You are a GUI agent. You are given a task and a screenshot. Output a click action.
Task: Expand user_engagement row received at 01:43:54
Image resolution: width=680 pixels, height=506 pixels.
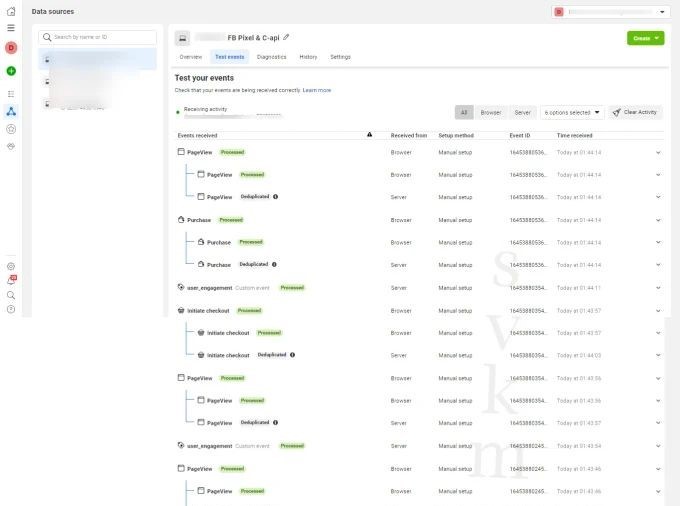[658, 446]
